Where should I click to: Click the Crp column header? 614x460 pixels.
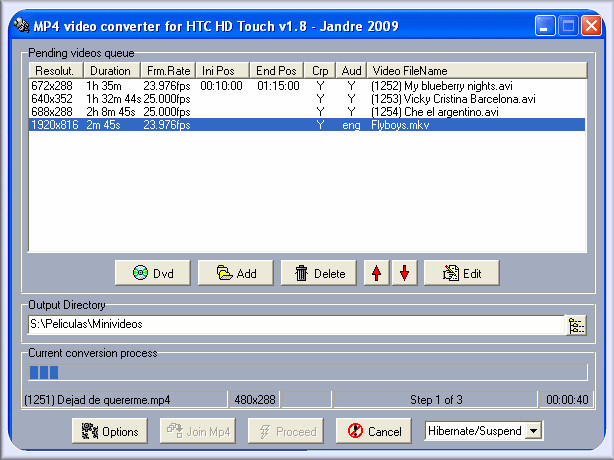(320, 70)
